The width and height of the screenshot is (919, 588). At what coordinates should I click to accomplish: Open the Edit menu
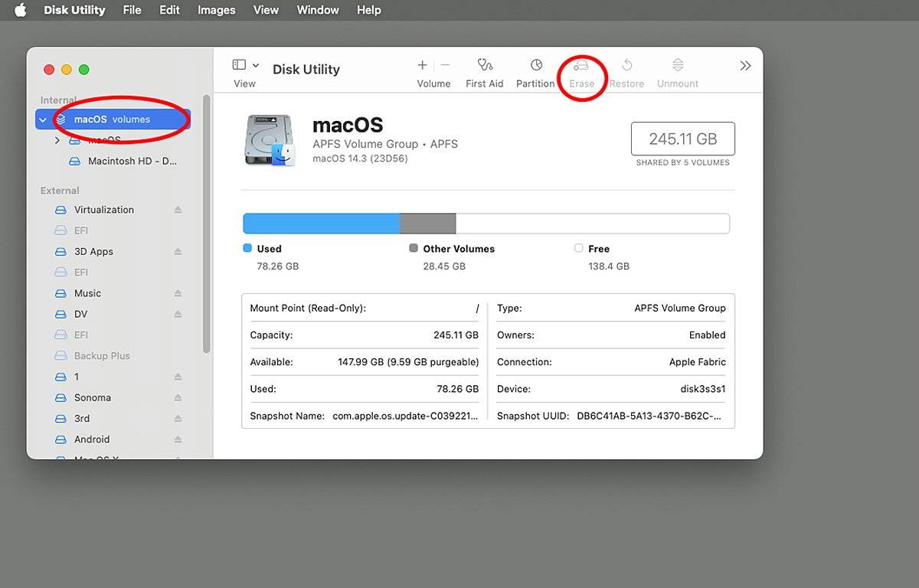pos(169,10)
